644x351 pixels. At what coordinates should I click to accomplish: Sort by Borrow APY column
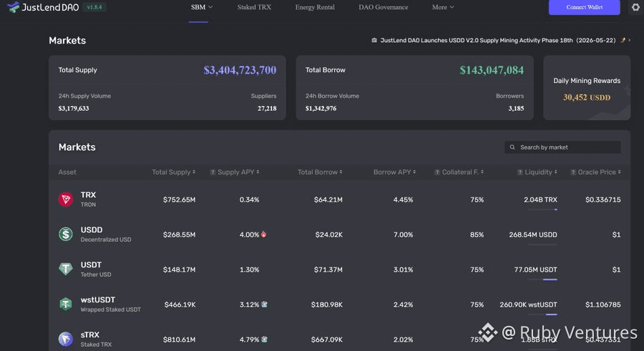point(394,172)
